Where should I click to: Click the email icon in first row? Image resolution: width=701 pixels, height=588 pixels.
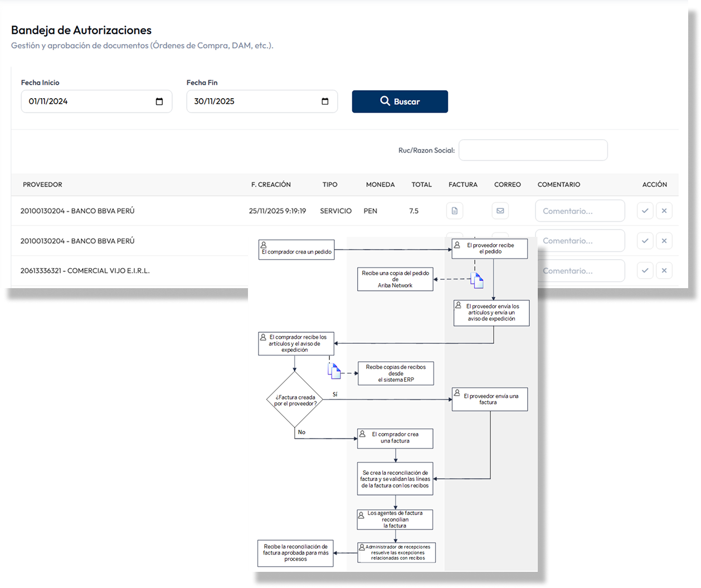[500, 211]
